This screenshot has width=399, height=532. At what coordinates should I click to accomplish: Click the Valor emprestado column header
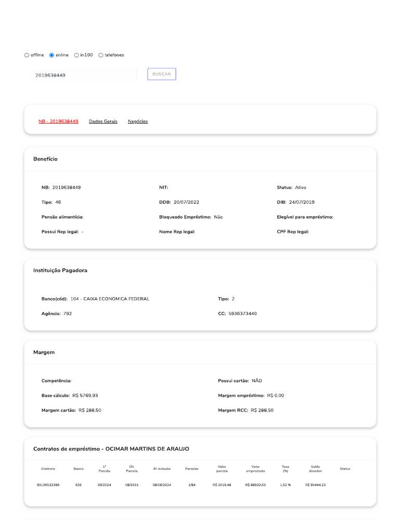tap(255, 469)
